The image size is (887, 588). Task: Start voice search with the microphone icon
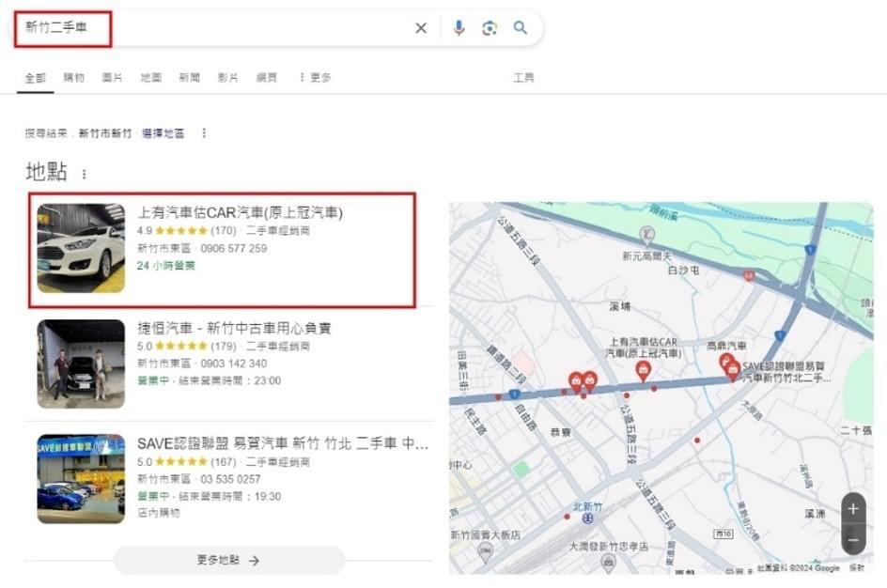click(x=459, y=27)
